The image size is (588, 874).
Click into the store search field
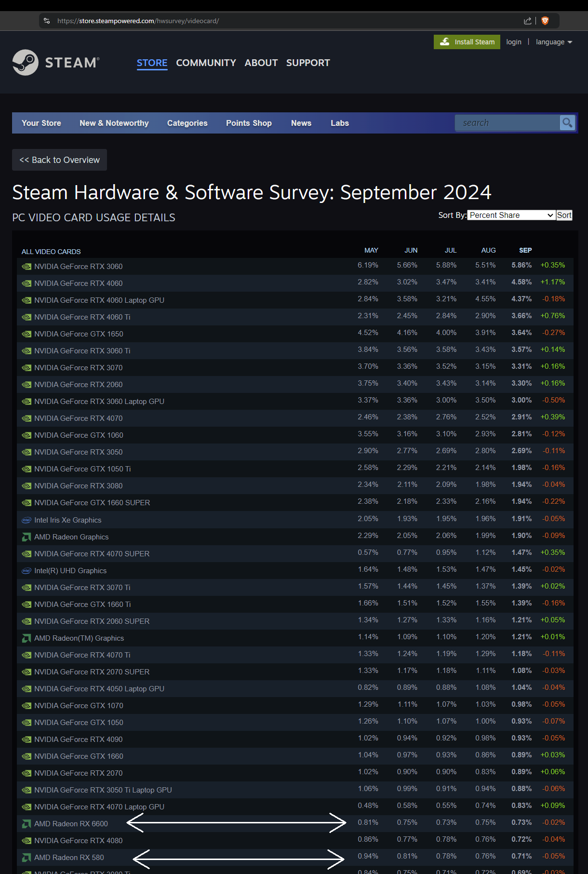[508, 123]
